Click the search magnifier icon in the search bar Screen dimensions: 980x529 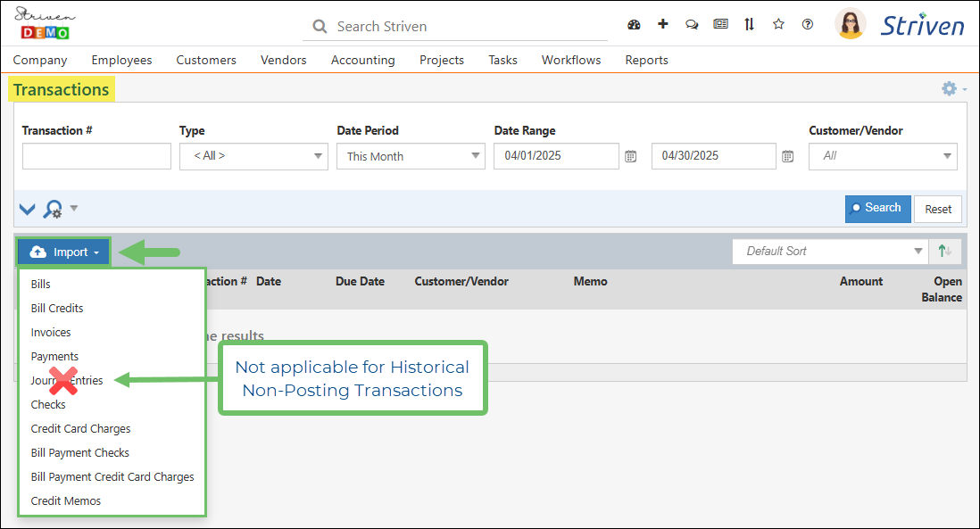(320, 26)
